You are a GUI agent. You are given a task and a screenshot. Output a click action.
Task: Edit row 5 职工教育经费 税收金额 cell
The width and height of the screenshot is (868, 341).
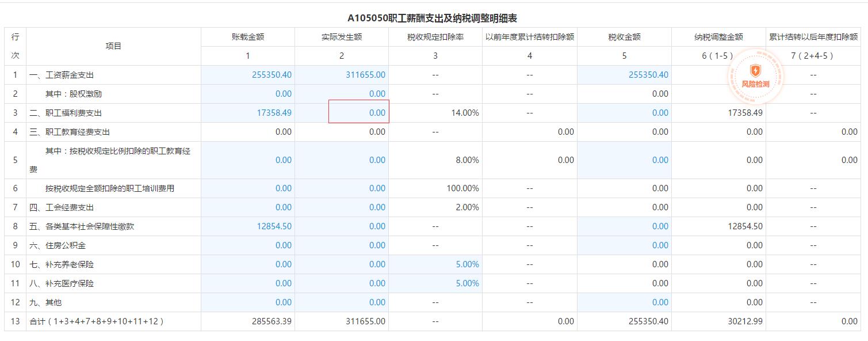tap(624, 160)
